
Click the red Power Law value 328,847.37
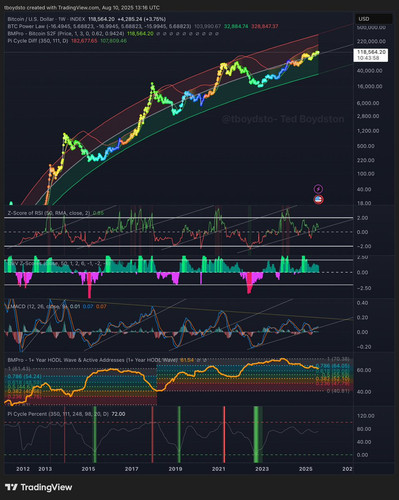click(265, 26)
